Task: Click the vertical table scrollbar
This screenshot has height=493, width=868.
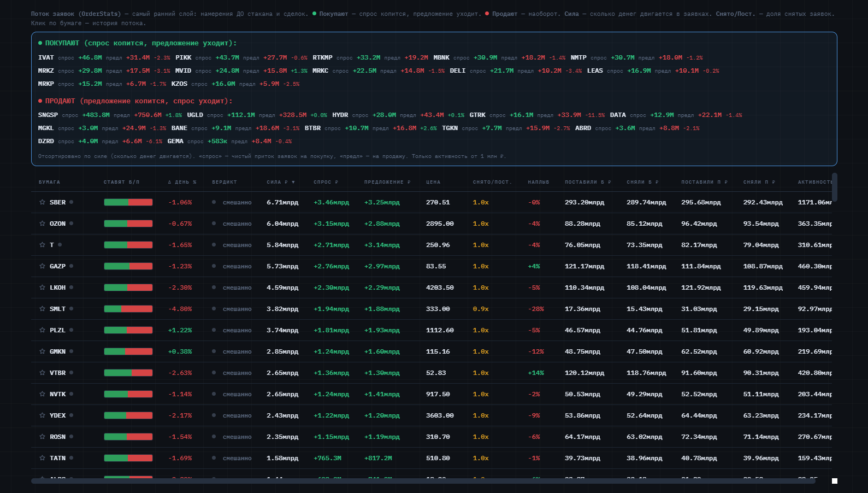Action: 834,187
